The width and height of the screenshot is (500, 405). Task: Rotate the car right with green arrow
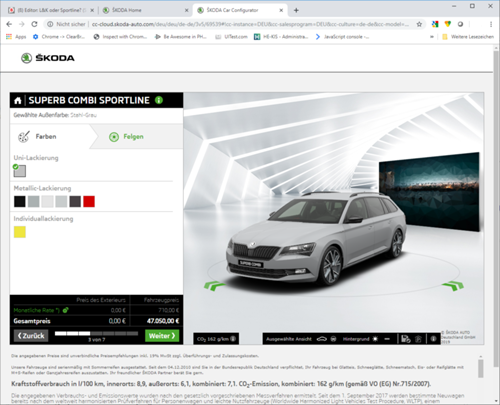tap(453, 286)
